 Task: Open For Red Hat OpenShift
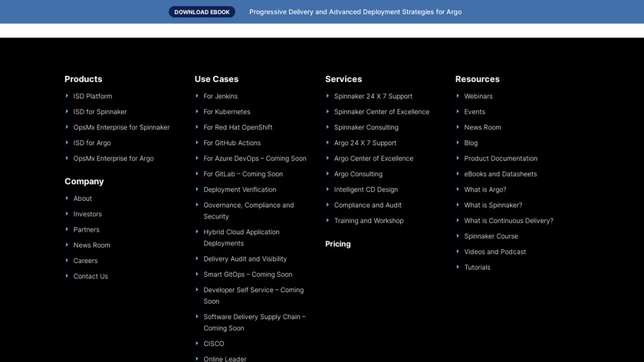[238, 127]
